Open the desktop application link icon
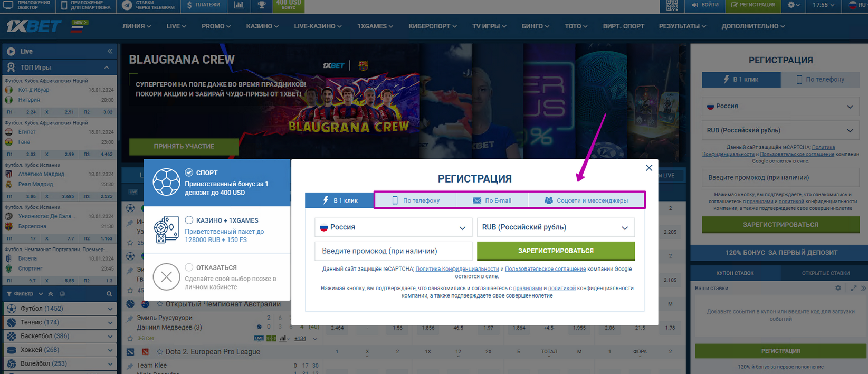Screen dimensions: 868x374 coord(8,5)
